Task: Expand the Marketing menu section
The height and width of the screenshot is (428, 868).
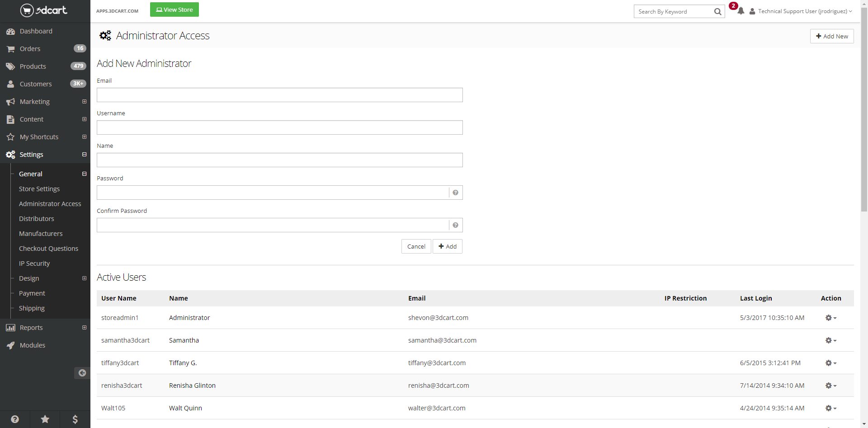Action: (84, 102)
